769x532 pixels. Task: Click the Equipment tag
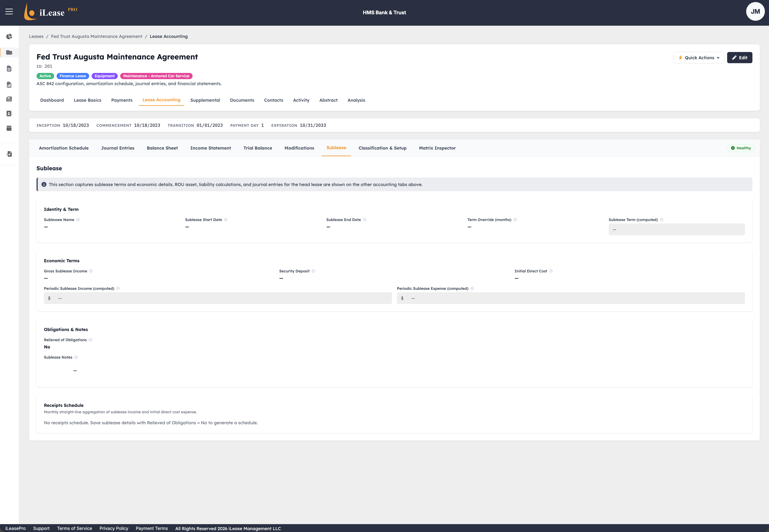[x=104, y=76]
